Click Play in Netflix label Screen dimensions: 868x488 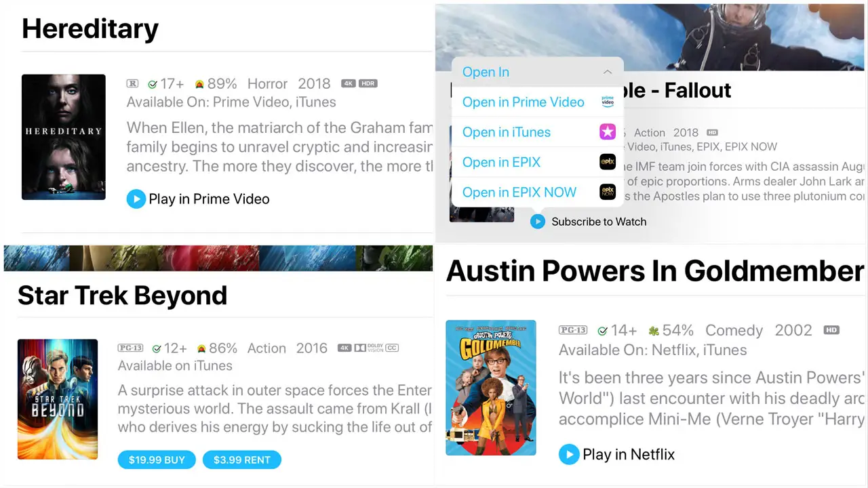(x=629, y=454)
